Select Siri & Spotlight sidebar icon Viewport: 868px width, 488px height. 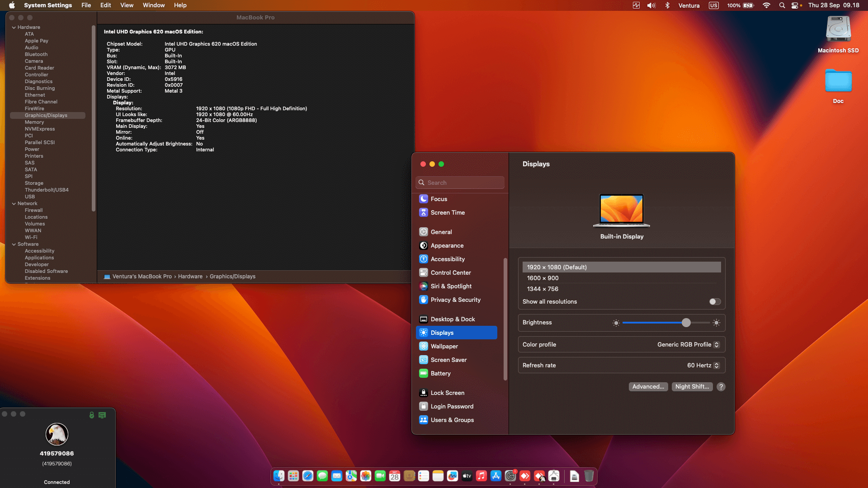423,286
